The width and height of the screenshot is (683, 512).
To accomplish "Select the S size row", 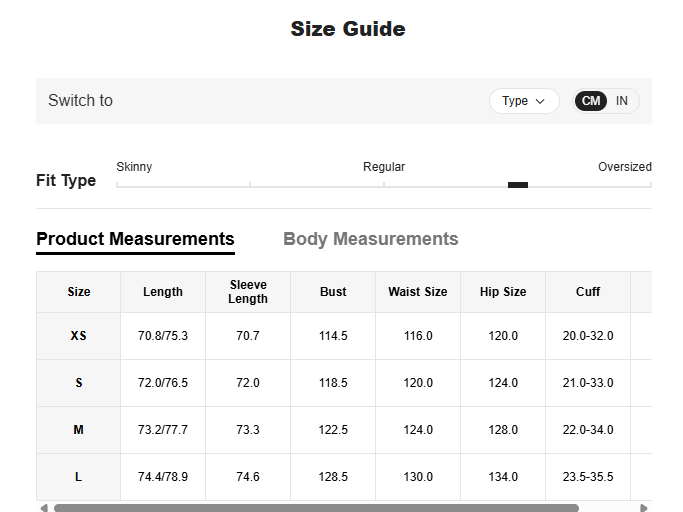I will pos(78,383).
